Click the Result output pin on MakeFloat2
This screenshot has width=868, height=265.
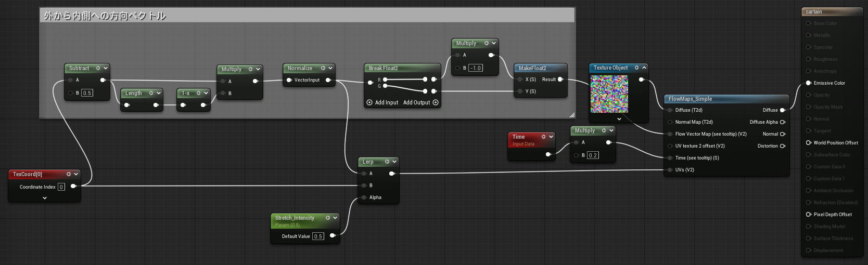560,79
